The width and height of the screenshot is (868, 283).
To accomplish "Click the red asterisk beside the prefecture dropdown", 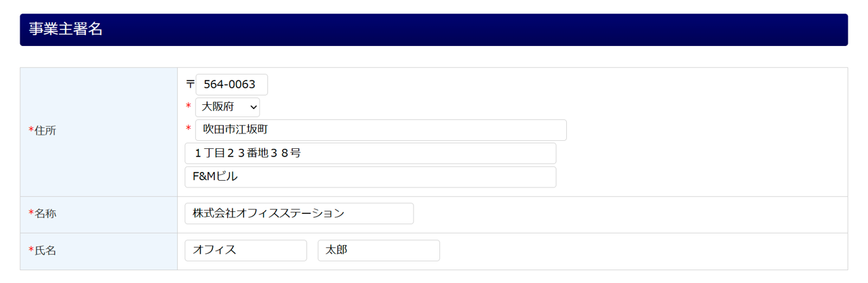I will [x=189, y=107].
